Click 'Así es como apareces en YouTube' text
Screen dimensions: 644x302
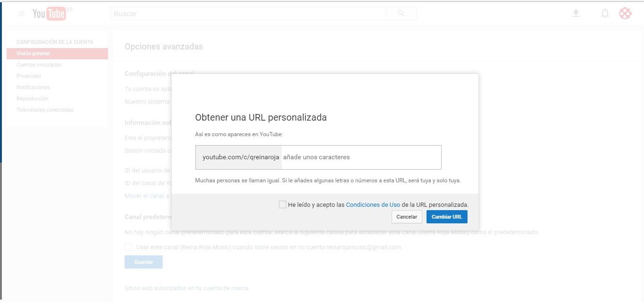click(239, 134)
